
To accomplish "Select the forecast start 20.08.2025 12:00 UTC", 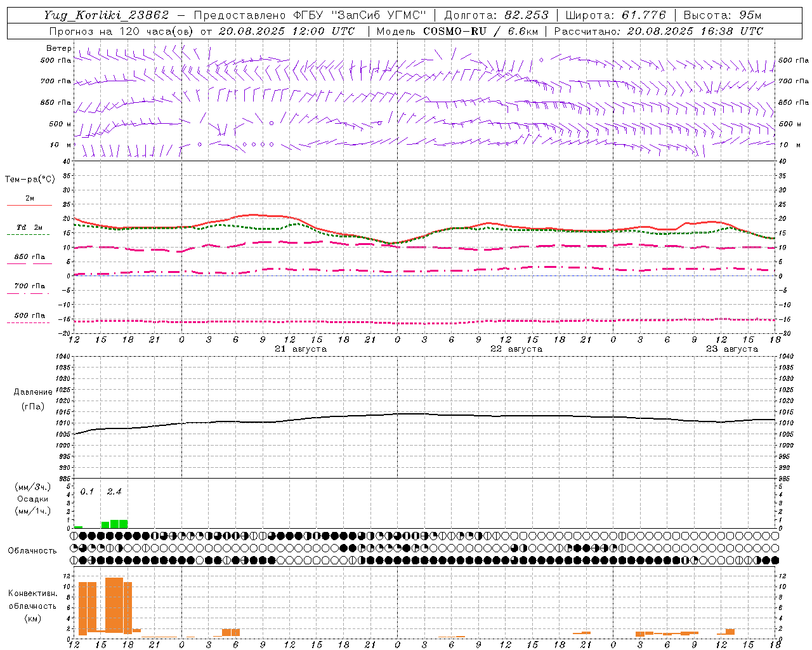I will [287, 31].
